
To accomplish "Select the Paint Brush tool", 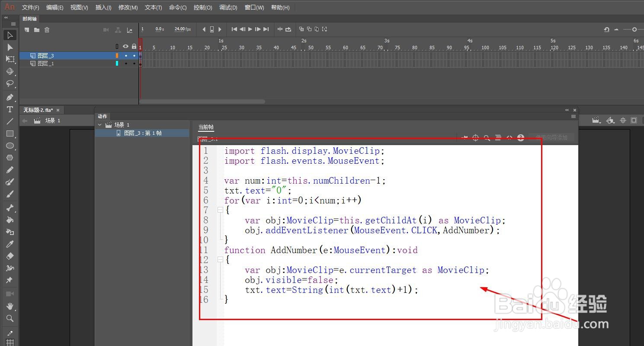I will point(10,182).
